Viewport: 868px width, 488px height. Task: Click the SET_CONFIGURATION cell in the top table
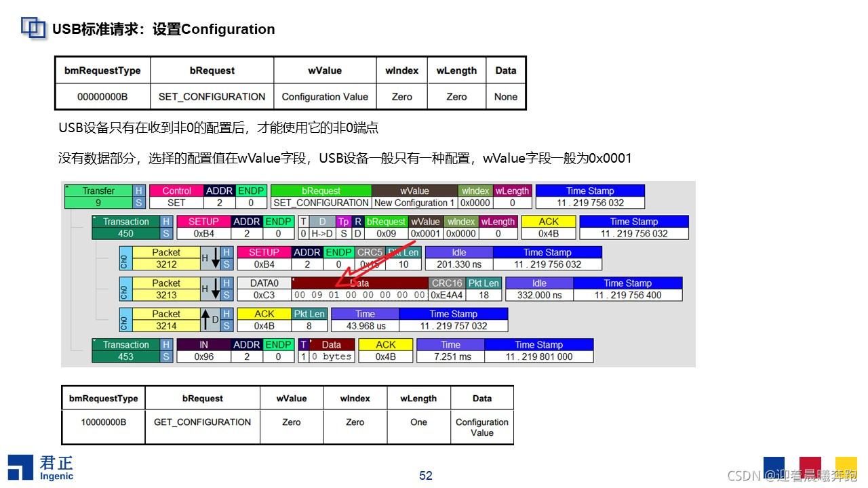click(x=212, y=97)
